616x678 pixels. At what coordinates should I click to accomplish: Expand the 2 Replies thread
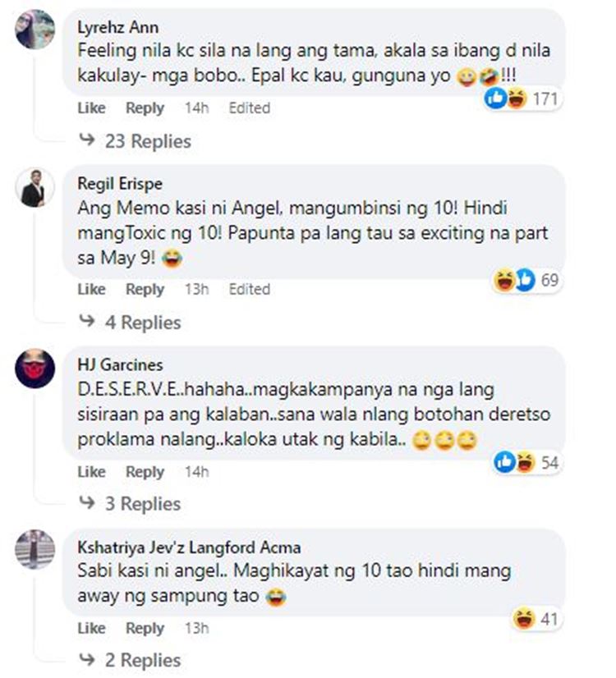point(130,660)
